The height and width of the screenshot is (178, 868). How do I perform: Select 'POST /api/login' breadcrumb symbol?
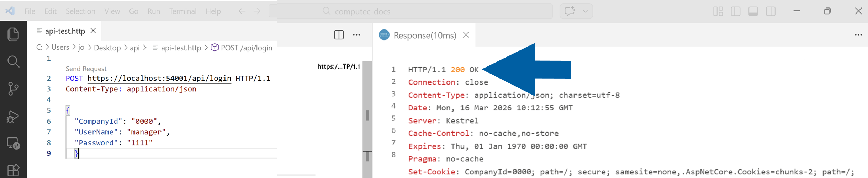(247, 48)
